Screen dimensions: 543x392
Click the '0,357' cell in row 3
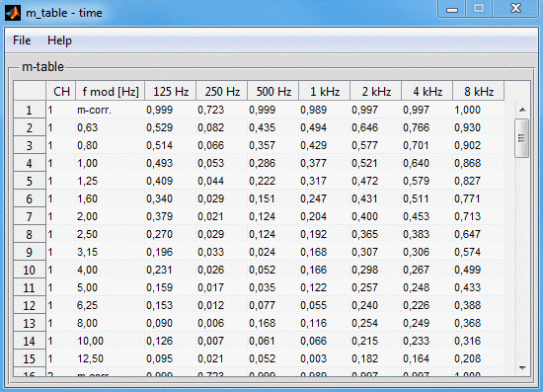pyautogui.click(x=273, y=145)
